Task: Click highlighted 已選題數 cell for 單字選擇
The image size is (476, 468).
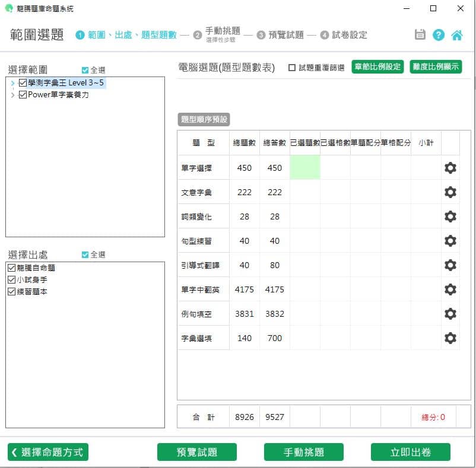Action: pyautogui.click(x=305, y=167)
